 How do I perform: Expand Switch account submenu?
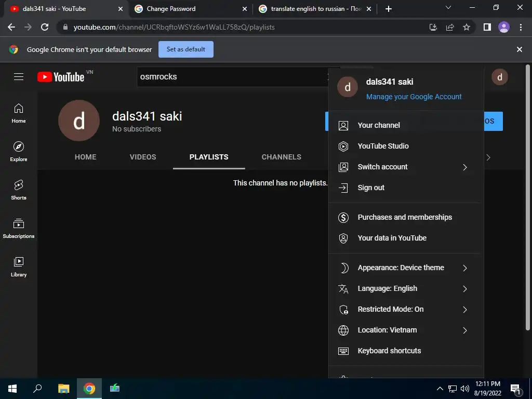(465, 167)
